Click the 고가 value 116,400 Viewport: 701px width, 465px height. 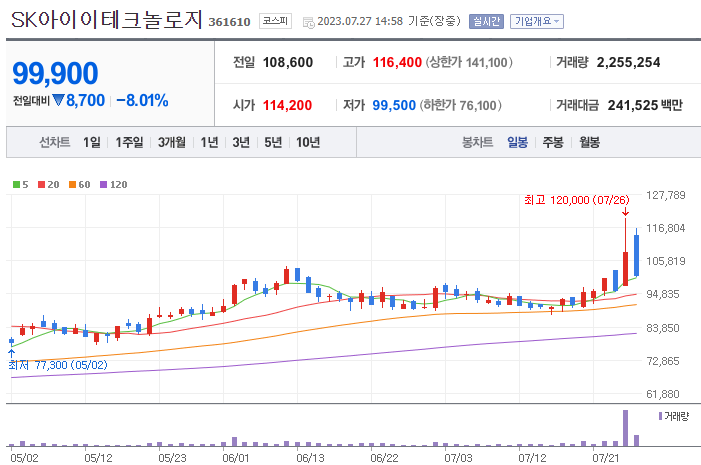(x=397, y=62)
